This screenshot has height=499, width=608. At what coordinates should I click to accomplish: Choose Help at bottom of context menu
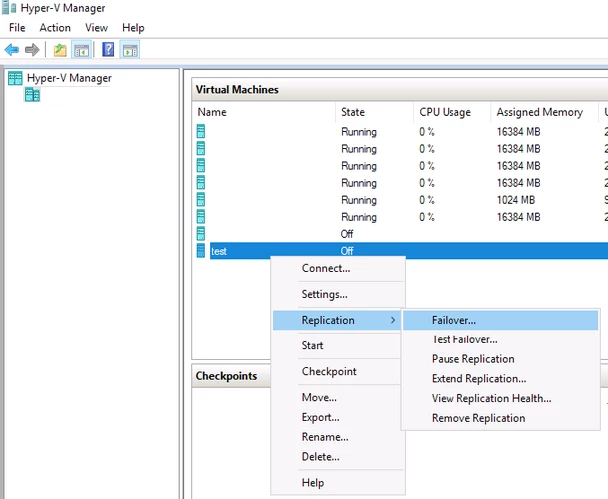tap(313, 483)
